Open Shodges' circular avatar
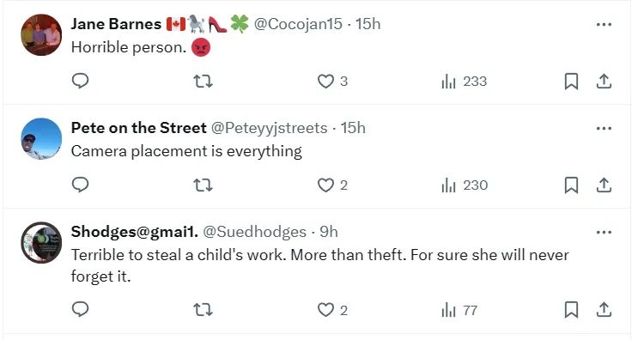This screenshot has width=644, height=340. 41,242
